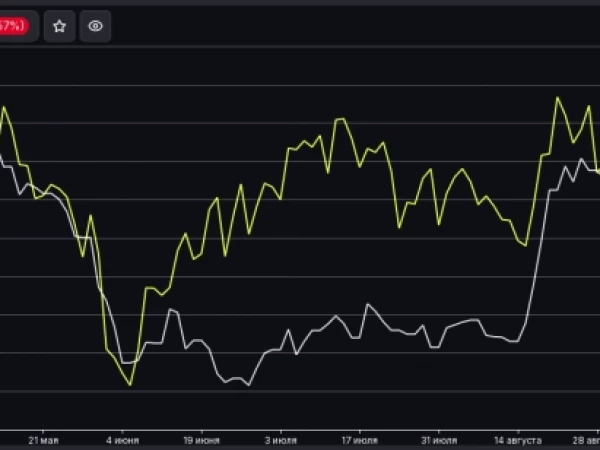Select the '19 июня' date label

tap(202, 440)
